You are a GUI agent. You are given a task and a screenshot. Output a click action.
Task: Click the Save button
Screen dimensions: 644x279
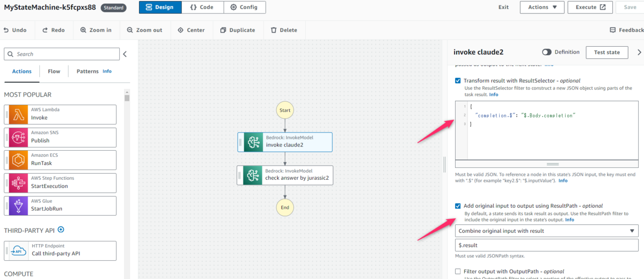coord(630,8)
